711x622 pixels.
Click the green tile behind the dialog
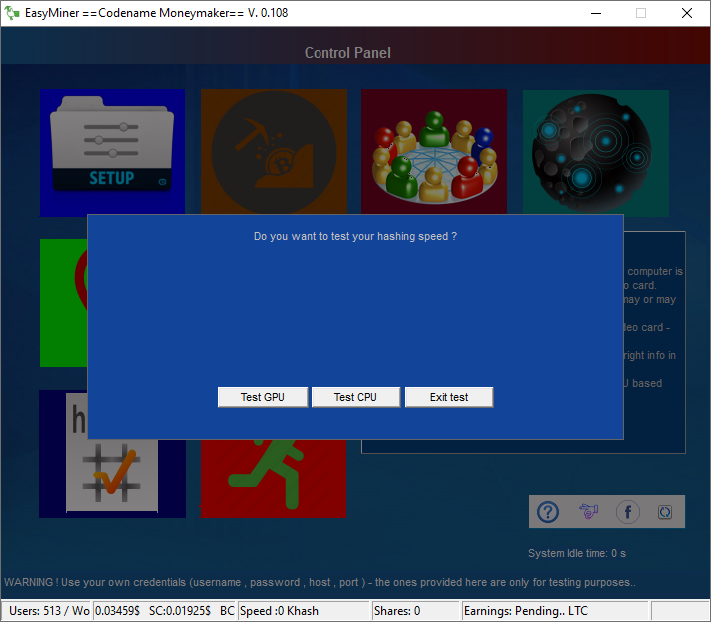tap(63, 303)
